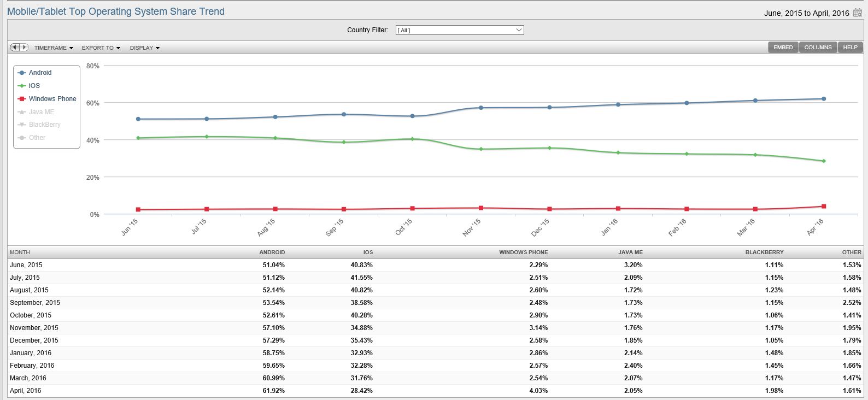Click iOS's October '15 data point
Image resolution: width=868 pixels, height=400 pixels.
pos(412,139)
